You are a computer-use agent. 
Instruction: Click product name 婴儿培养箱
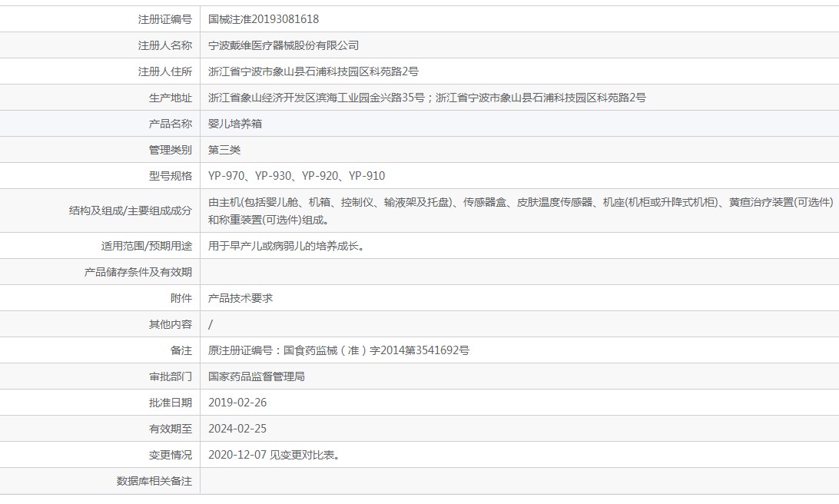click(x=235, y=124)
